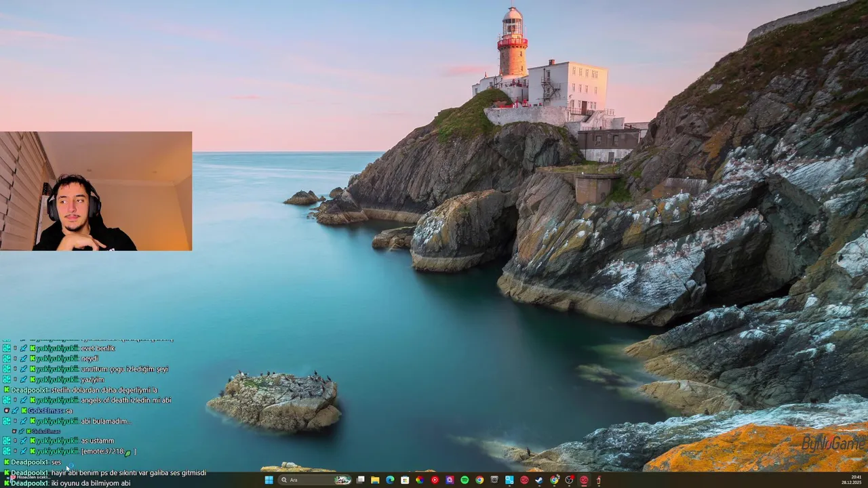Click the chat message "yaziyim"
Viewport: 868px width, 488px height.
click(92, 380)
